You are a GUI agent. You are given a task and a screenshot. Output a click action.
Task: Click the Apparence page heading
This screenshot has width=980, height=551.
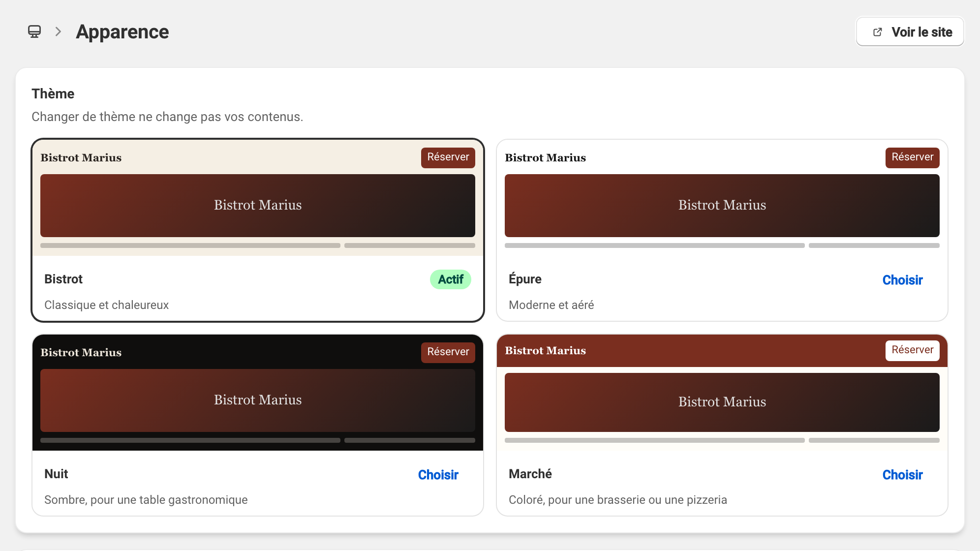(122, 32)
